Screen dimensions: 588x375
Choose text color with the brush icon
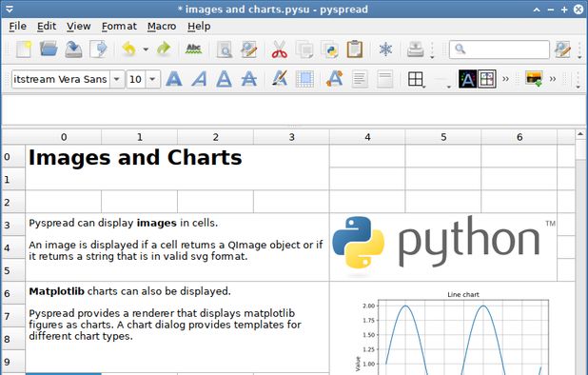(280, 79)
